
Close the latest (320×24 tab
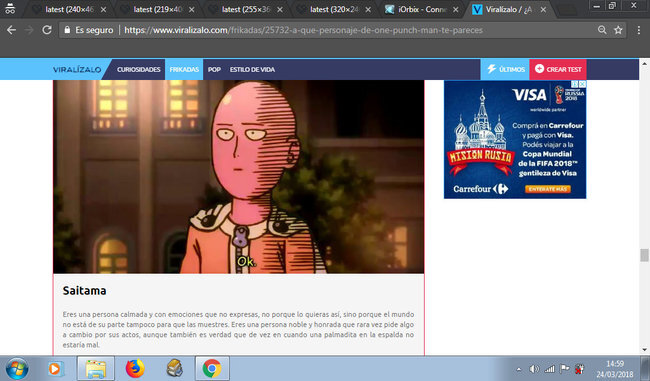tap(368, 10)
